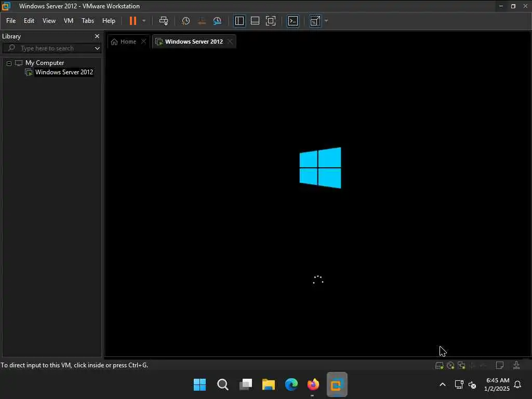Close the Library panel
532x399 pixels.
97,36
